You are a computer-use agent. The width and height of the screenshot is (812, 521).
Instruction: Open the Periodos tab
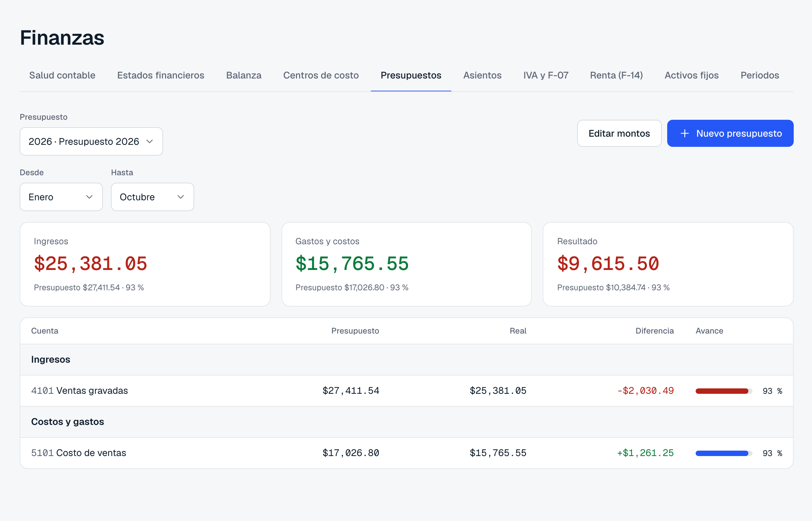760,75
